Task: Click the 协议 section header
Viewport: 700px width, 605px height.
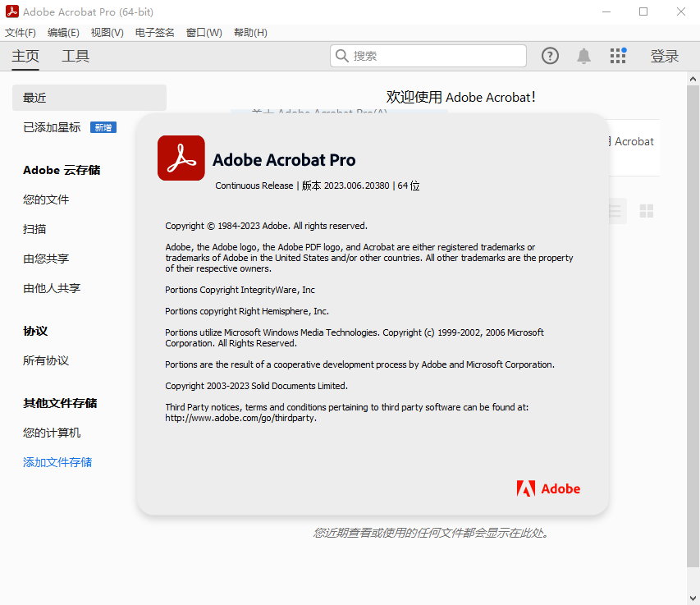Action: tap(35, 331)
